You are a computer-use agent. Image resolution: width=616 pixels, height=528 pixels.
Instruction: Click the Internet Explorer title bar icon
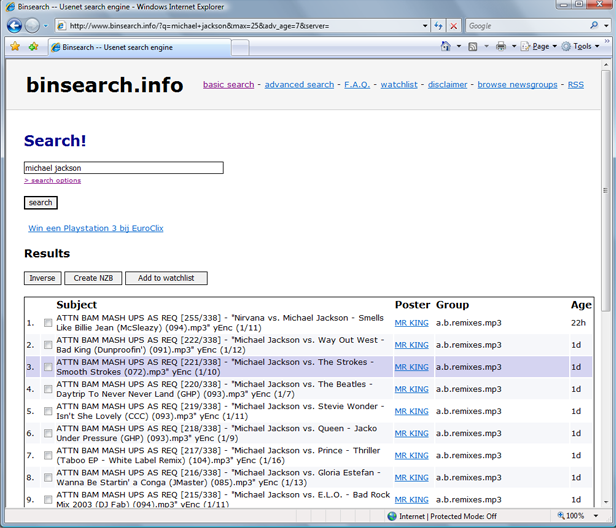(x=11, y=7)
